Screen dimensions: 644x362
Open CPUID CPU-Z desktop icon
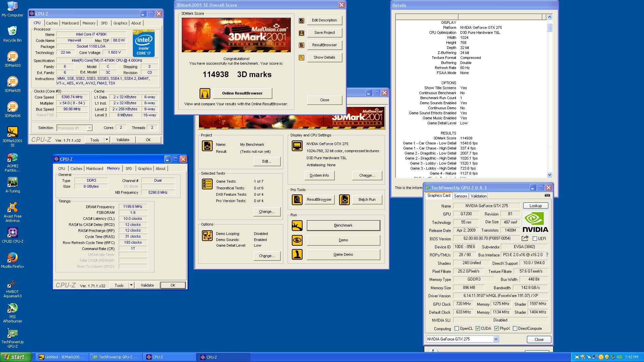(x=12, y=235)
